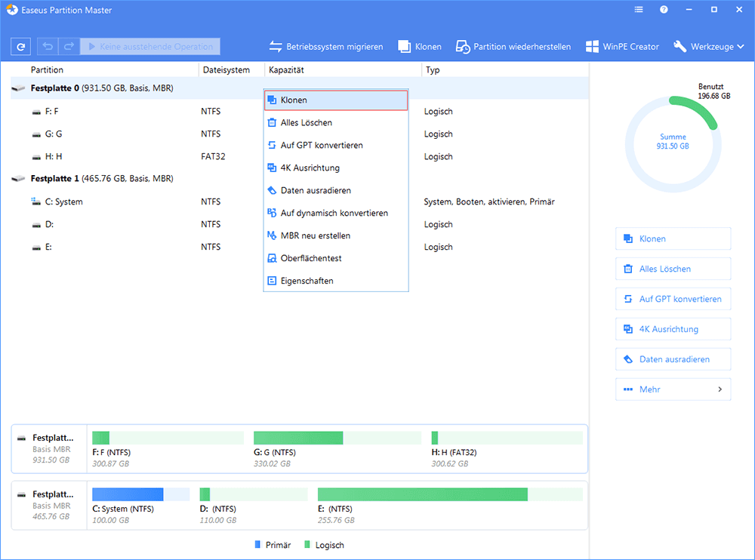Screen dimensions: 755x560
Task: Expand the Werkzeuge dropdown arrow
Action: 741,47
